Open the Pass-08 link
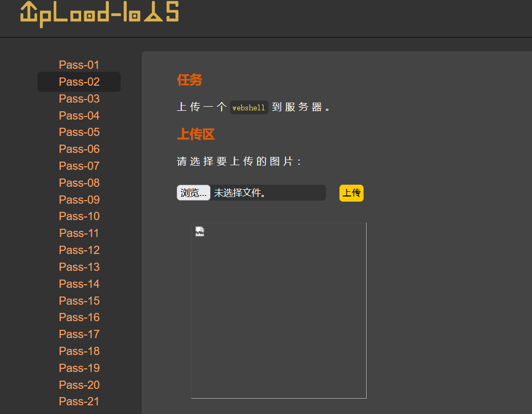The width and height of the screenshot is (532, 414). point(79,183)
